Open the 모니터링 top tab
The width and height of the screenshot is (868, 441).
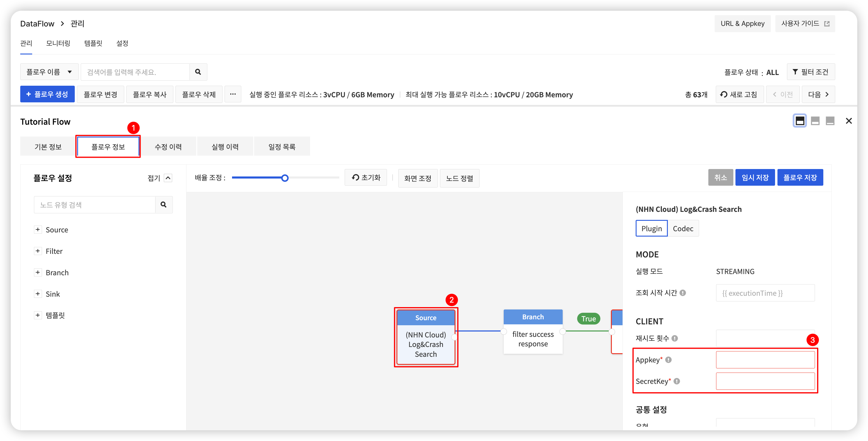(x=58, y=43)
